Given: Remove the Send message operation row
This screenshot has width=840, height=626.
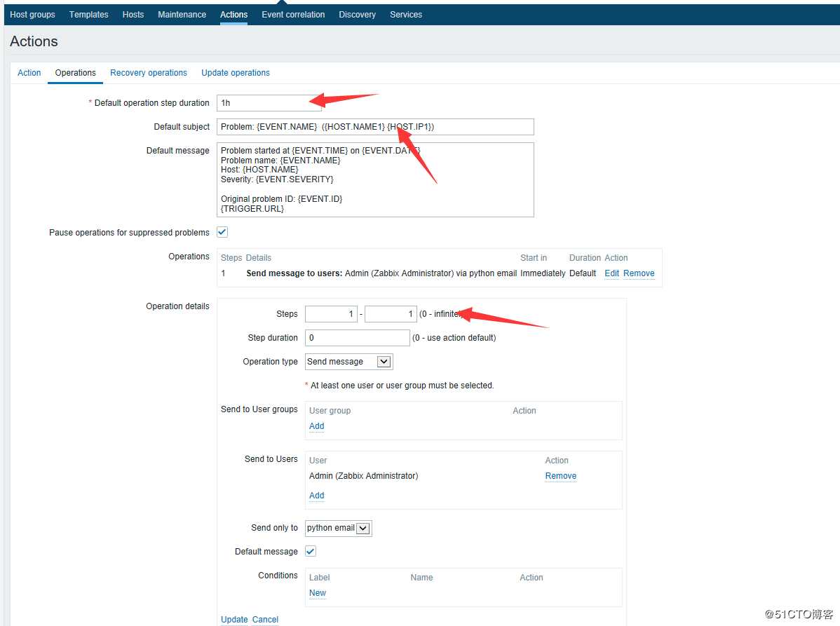Looking at the screenshot, I should 639,273.
